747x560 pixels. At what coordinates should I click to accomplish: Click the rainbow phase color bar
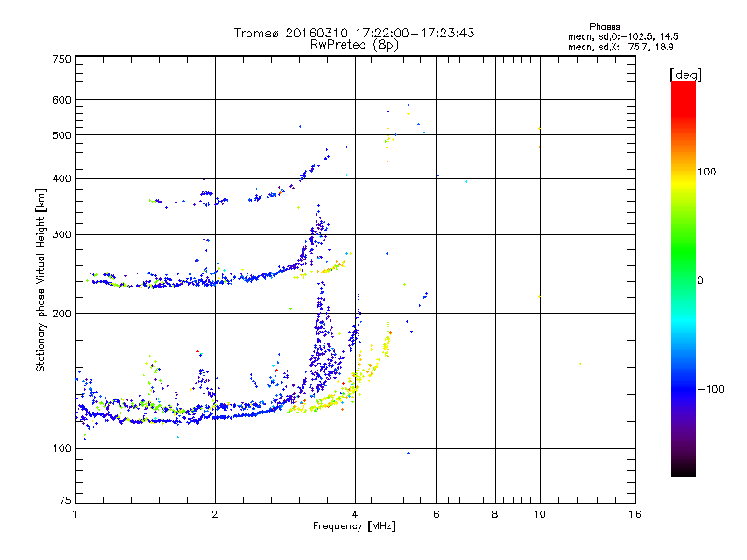coord(684,279)
